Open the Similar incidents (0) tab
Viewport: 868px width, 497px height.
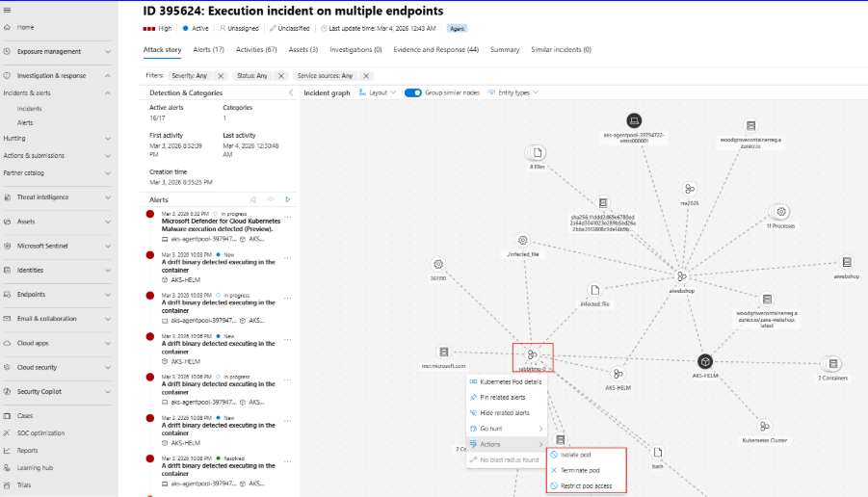pos(561,50)
